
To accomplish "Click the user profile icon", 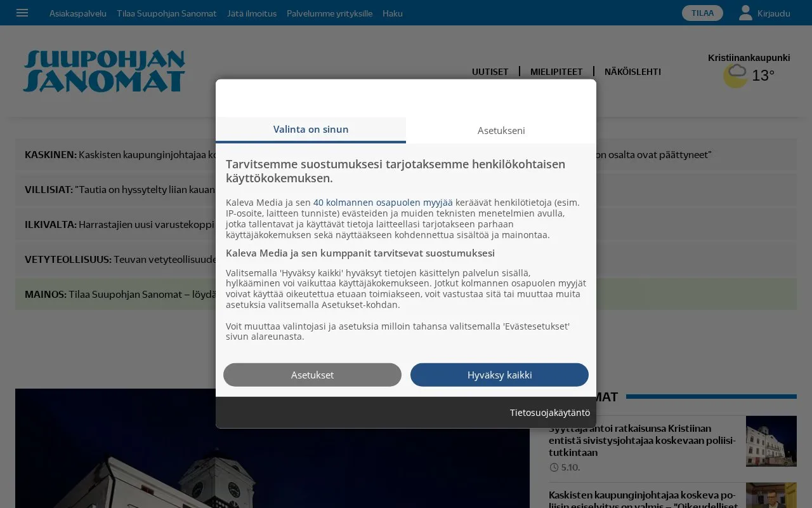I will click(x=745, y=13).
